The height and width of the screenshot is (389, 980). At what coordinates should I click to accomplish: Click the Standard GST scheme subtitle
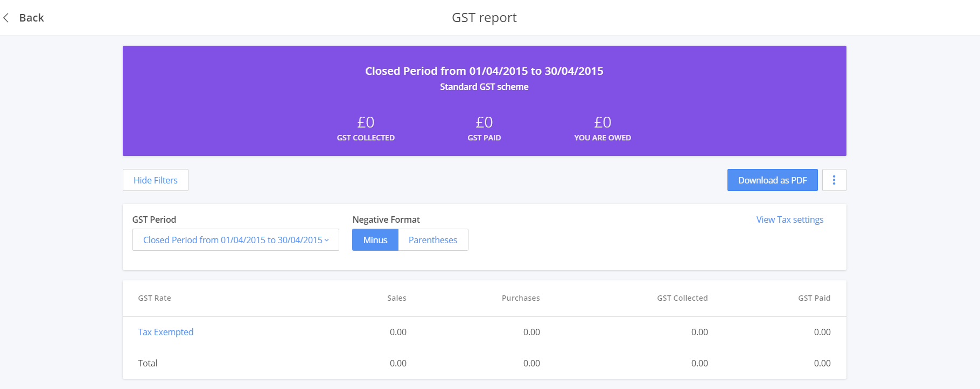[x=484, y=87]
